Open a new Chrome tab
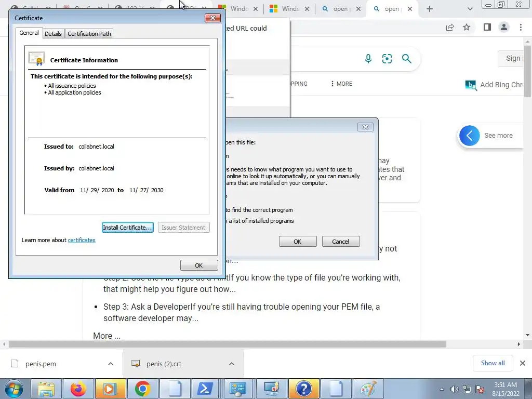The height and width of the screenshot is (399, 532). click(x=430, y=9)
